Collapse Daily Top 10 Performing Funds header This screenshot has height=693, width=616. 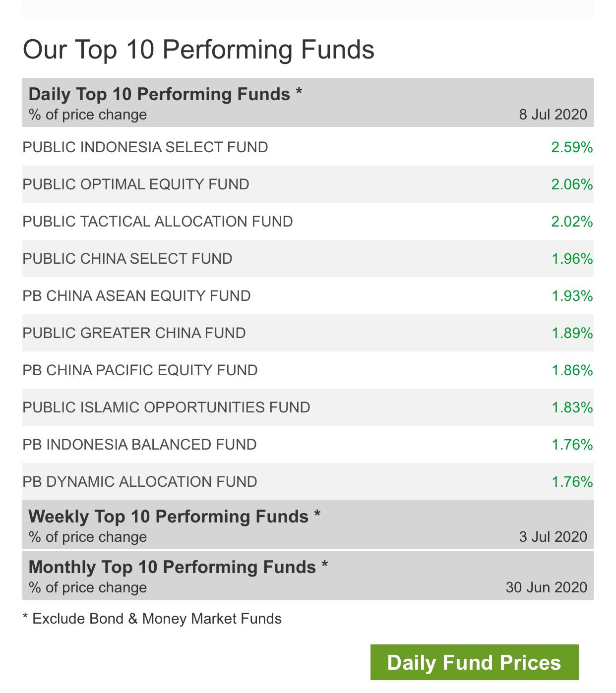(x=308, y=103)
